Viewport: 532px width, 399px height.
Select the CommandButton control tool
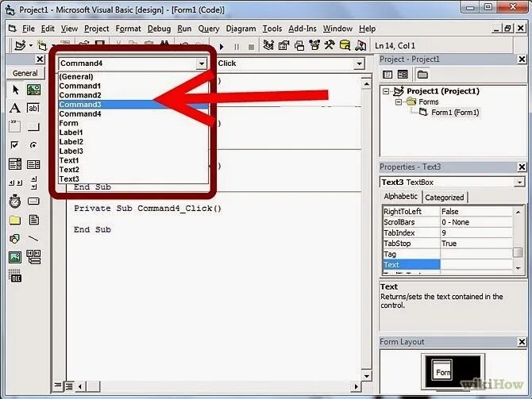(x=33, y=127)
